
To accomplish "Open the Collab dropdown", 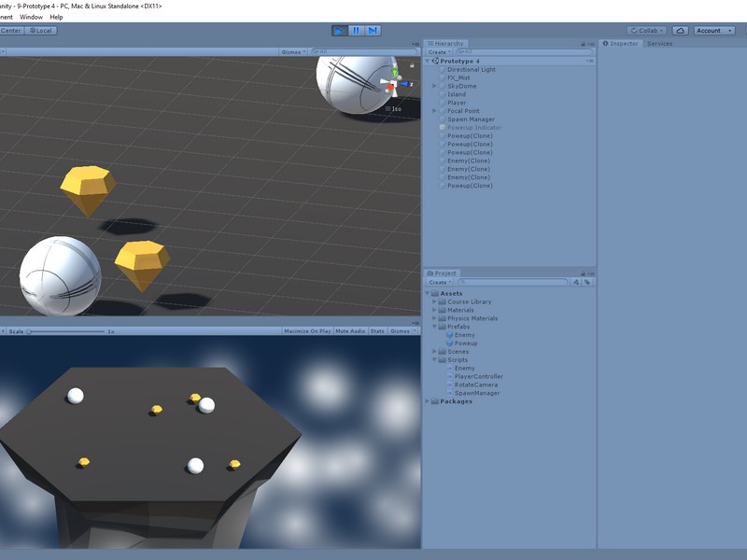I will pyautogui.click(x=646, y=31).
